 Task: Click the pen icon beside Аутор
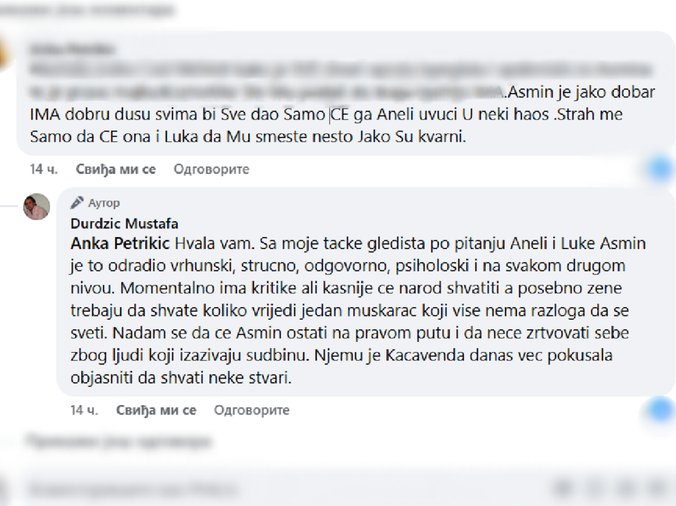76,202
